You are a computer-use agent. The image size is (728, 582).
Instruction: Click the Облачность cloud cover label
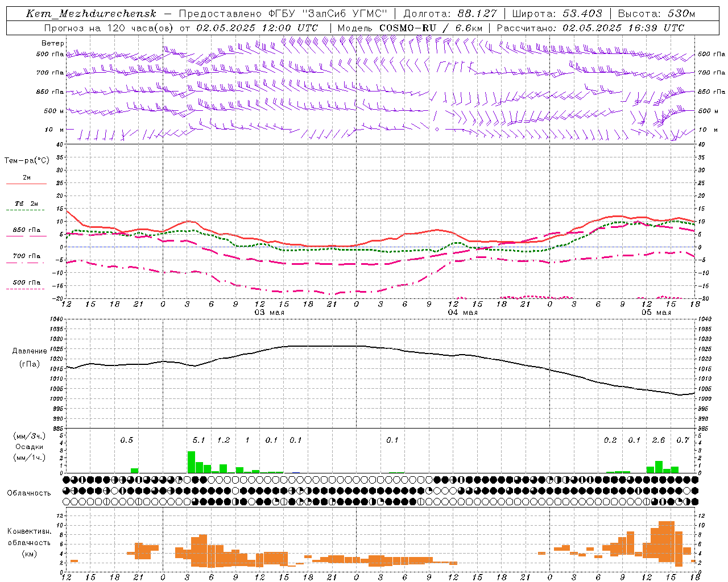click(29, 493)
